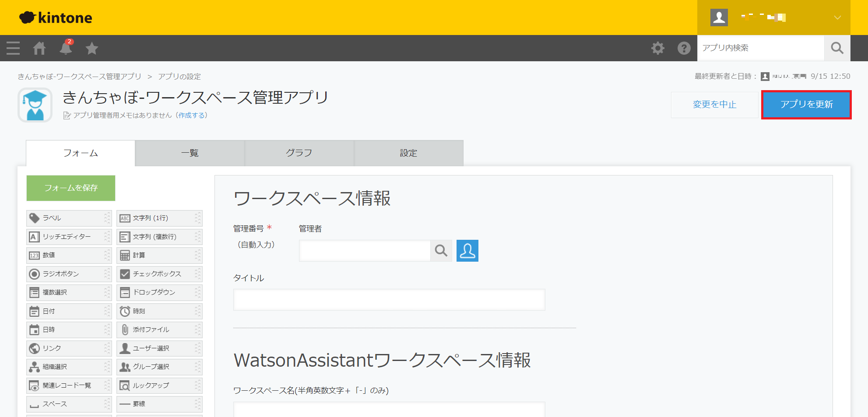Click the app's graduate avatar icon
Image resolution: width=868 pixels, height=417 pixels.
[35, 105]
